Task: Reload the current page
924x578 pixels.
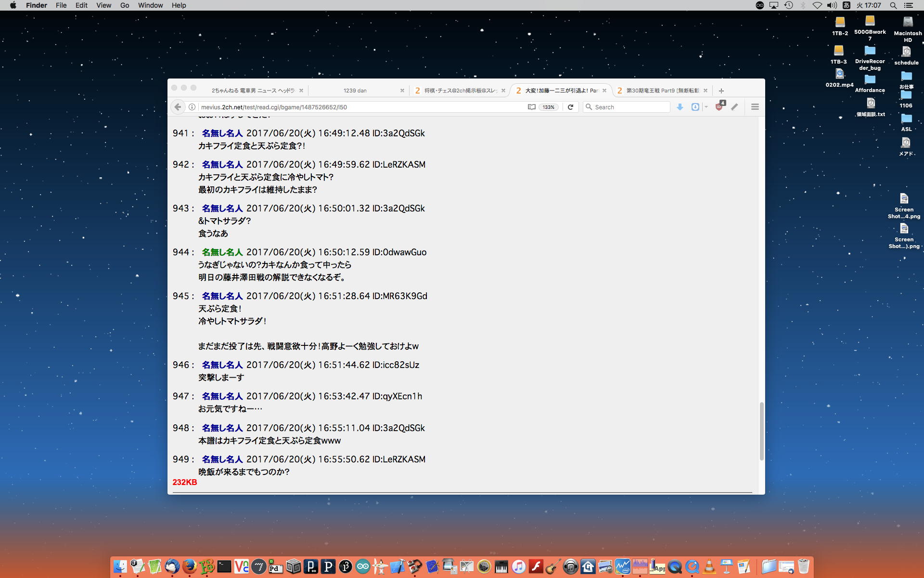Action: point(570,107)
